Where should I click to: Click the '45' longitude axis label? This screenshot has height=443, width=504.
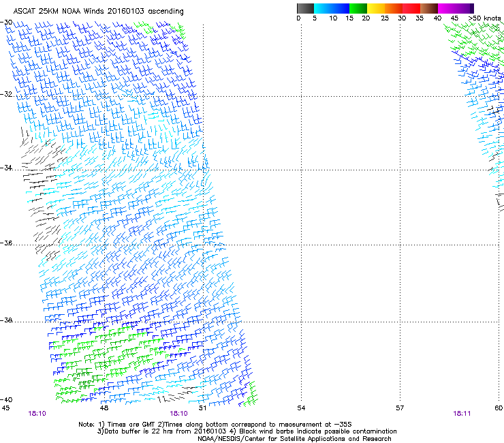click(5, 408)
